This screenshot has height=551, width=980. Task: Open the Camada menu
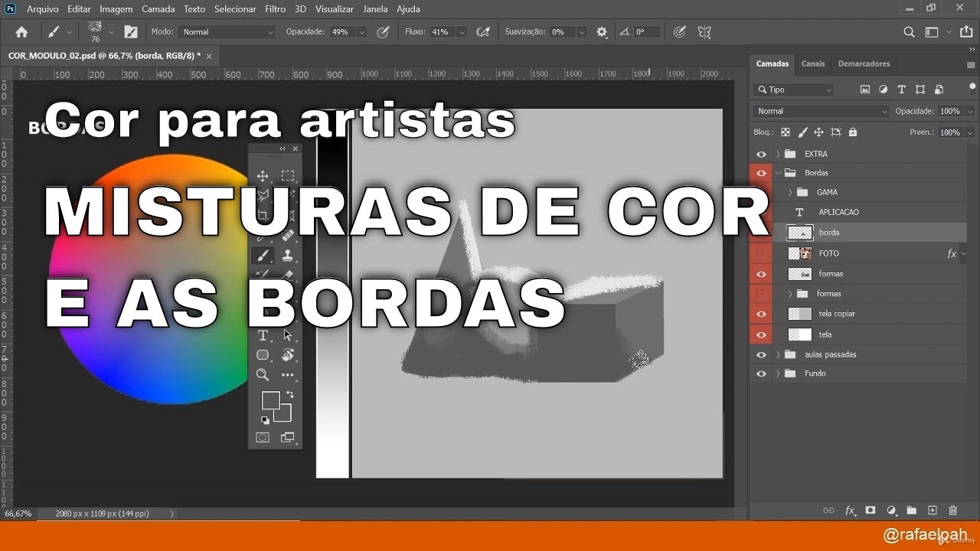pyautogui.click(x=158, y=9)
